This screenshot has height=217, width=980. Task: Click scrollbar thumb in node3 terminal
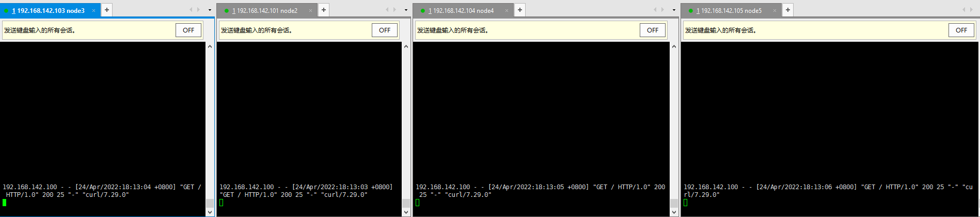tap(210, 203)
